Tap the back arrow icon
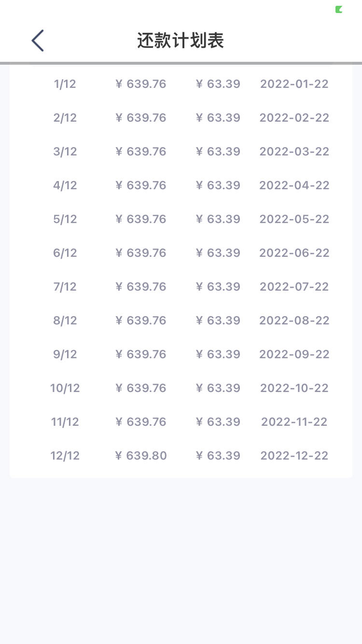This screenshot has height=644, width=362. pos(38,41)
